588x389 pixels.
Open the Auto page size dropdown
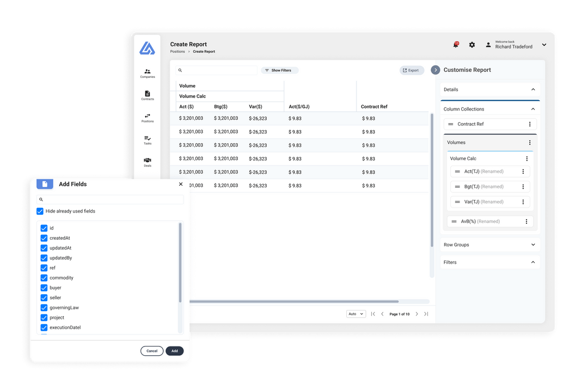356,314
